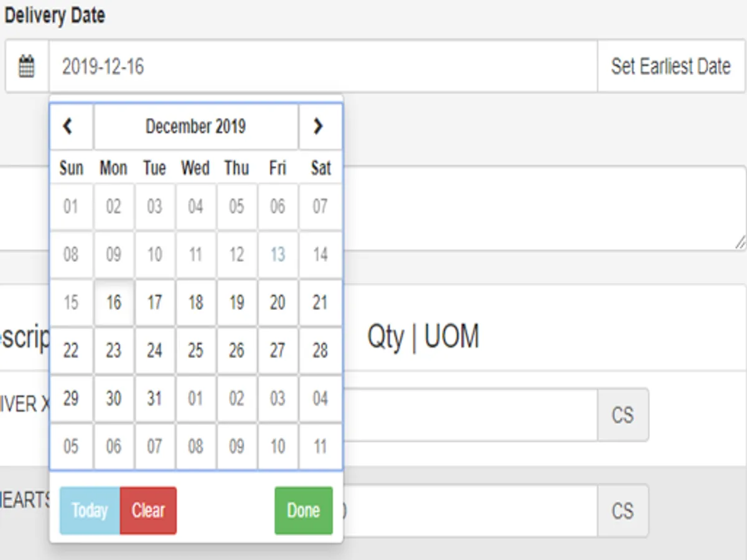The height and width of the screenshot is (560, 747).
Task: Select Sunday December 29
Action: pos(71,398)
